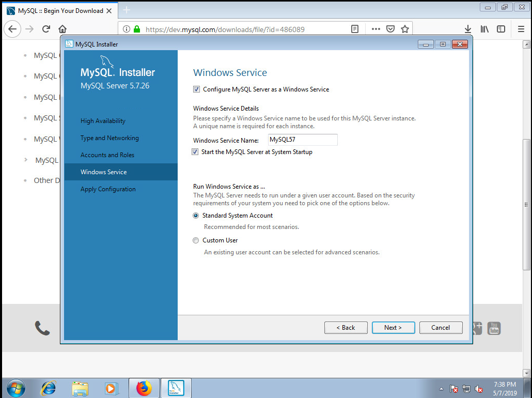The width and height of the screenshot is (532, 398).
Task: Click the Firefox address bar URL
Action: [x=225, y=29]
